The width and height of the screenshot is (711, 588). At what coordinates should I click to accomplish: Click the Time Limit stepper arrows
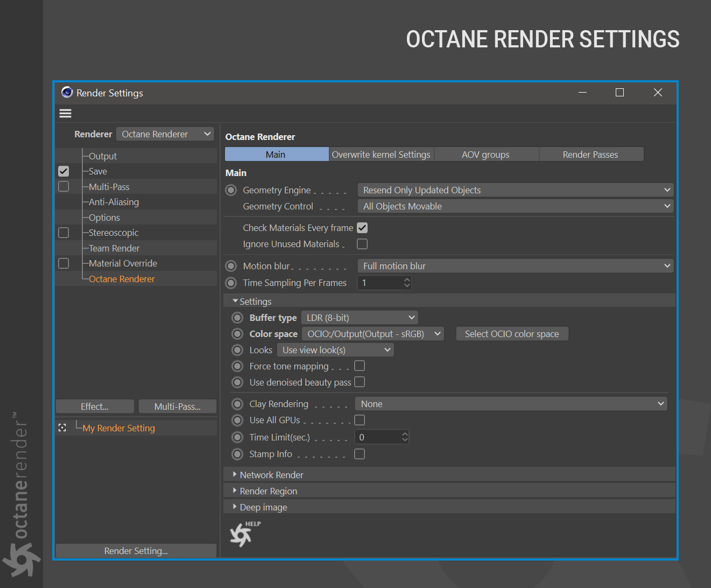click(x=405, y=437)
